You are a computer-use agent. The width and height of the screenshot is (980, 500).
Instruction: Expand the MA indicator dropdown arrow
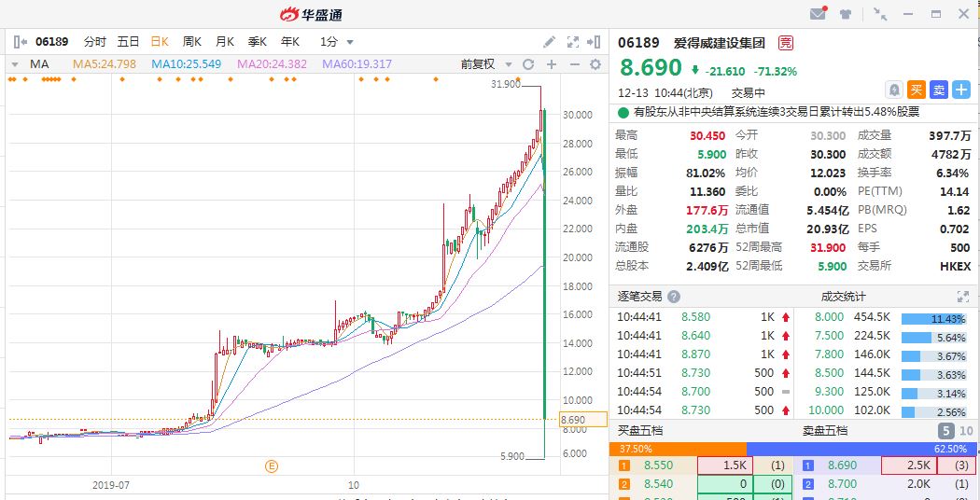click(14, 64)
